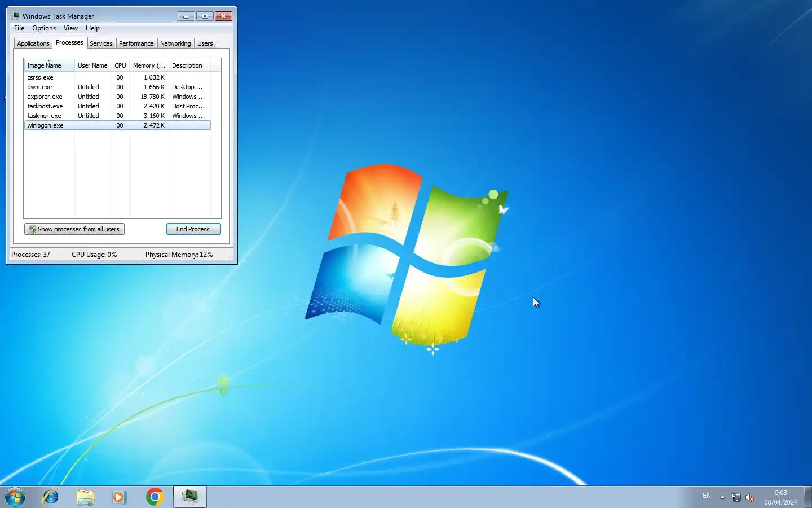Screen dimensions: 812x508
Task: Click Show processes from all users
Action: 74,229
